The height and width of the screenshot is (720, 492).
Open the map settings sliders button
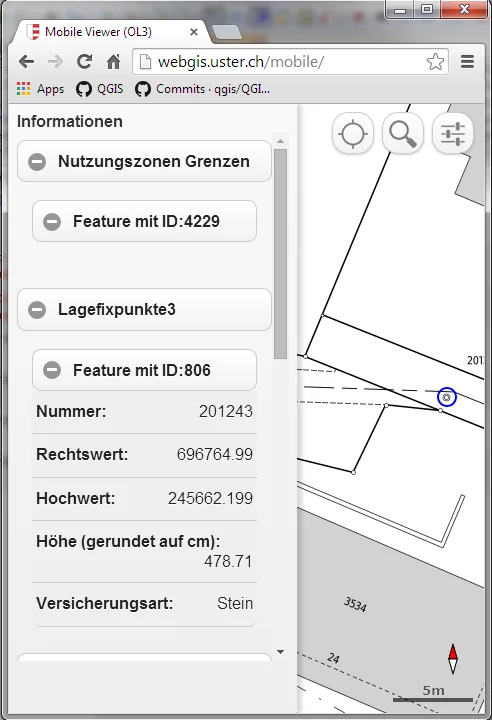(452, 134)
